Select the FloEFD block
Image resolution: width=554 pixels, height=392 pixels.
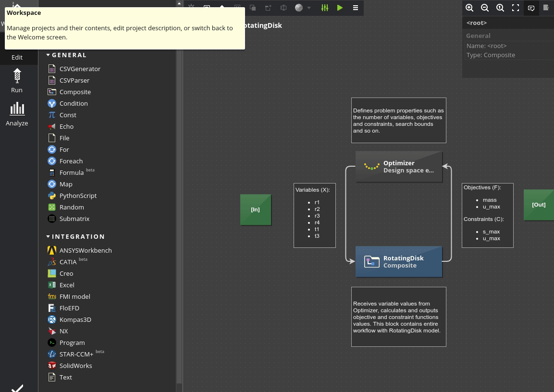point(63,308)
